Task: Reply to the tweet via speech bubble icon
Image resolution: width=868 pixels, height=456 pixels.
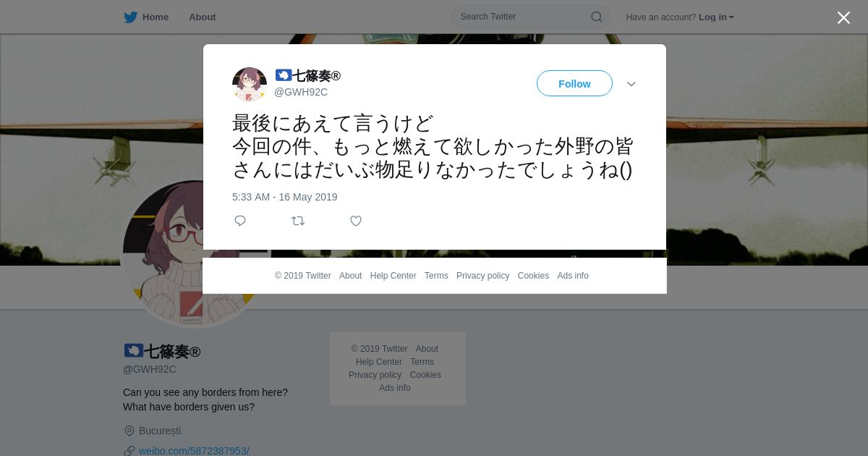Action: (240, 221)
